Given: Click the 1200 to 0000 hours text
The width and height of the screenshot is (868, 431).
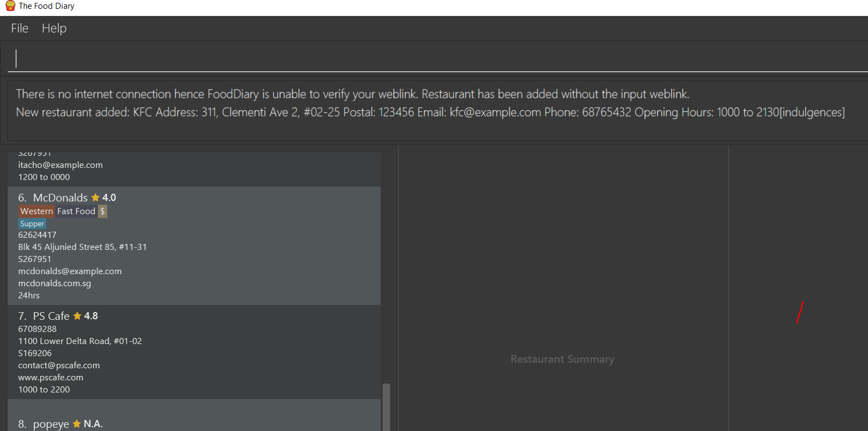Looking at the screenshot, I should 44,177.
